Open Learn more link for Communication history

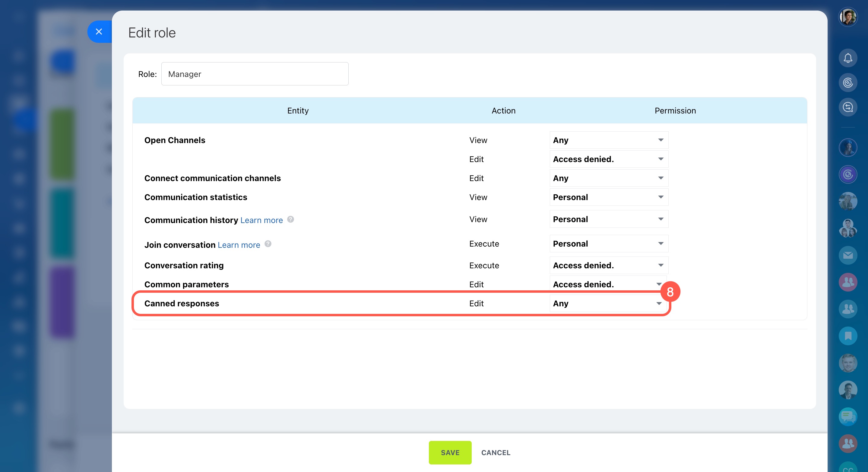click(x=261, y=220)
